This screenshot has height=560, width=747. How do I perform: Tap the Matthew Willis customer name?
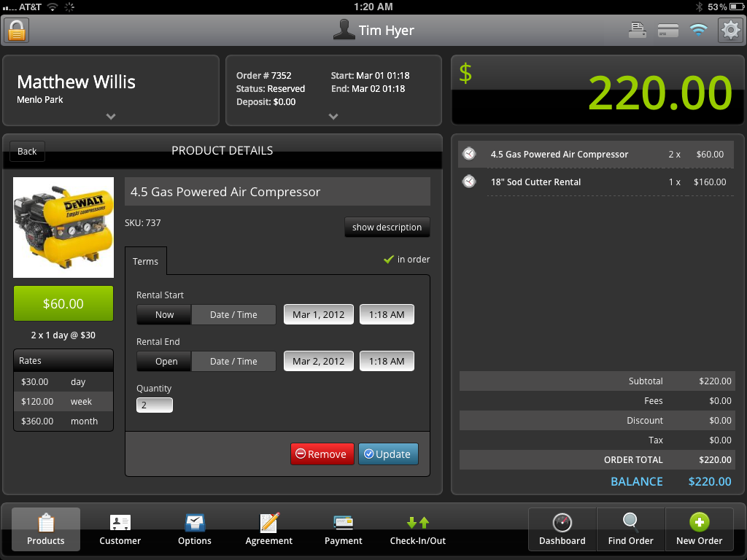(76, 82)
